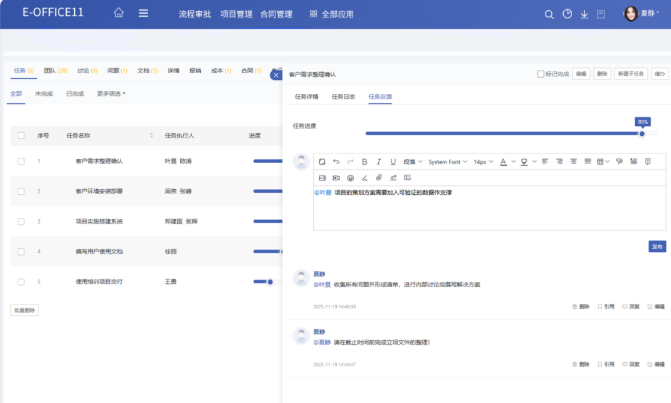Image resolution: width=671 pixels, height=403 pixels.
Task: Open 项目管理 in top menu
Action: pyautogui.click(x=234, y=15)
